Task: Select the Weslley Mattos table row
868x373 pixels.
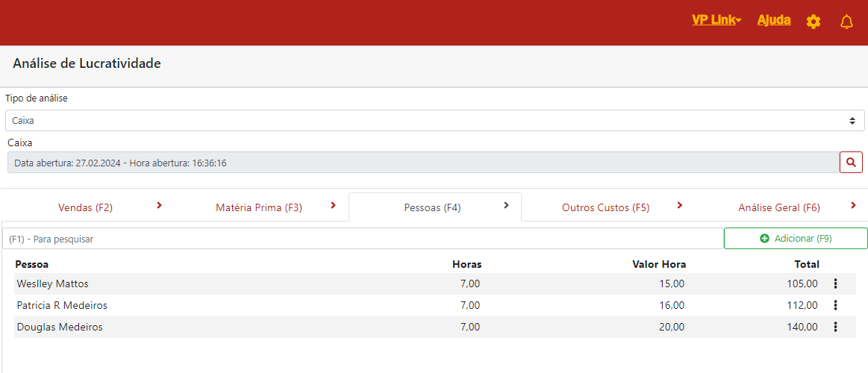Action: coord(224,283)
